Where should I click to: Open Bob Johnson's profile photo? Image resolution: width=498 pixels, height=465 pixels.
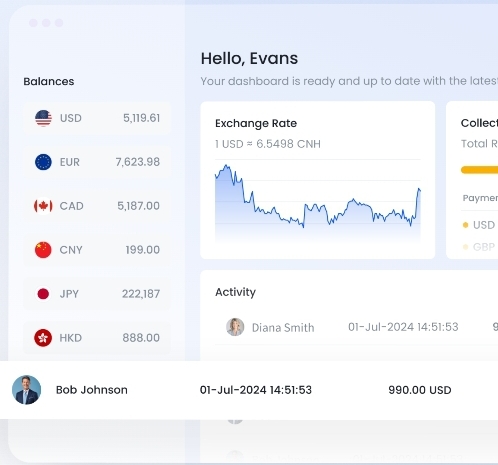pyautogui.click(x=27, y=390)
